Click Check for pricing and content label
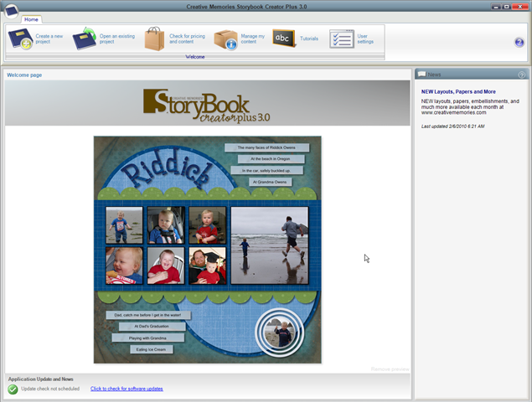The image size is (532, 402). click(x=188, y=39)
